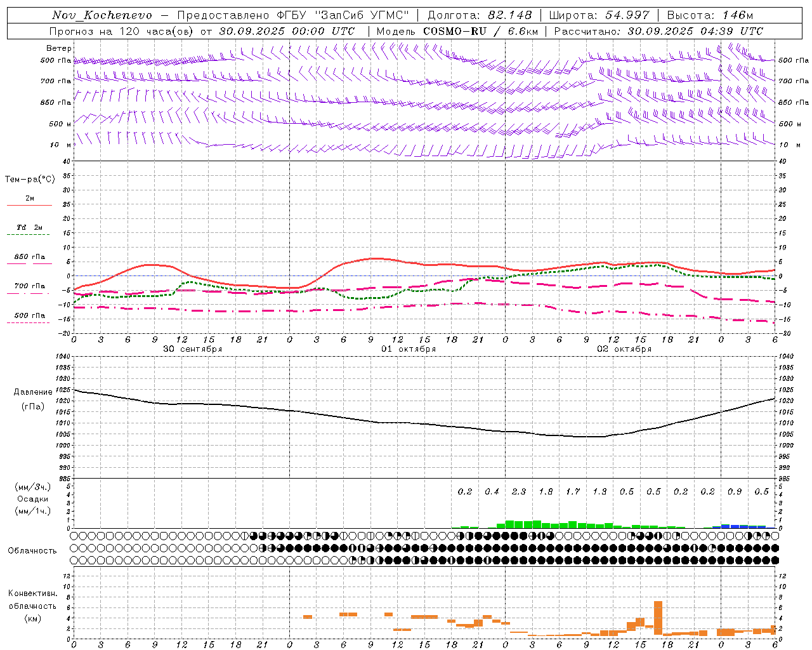Click the Облачность cloud cover label
This screenshot has height=650, width=812.
pyautogui.click(x=32, y=551)
